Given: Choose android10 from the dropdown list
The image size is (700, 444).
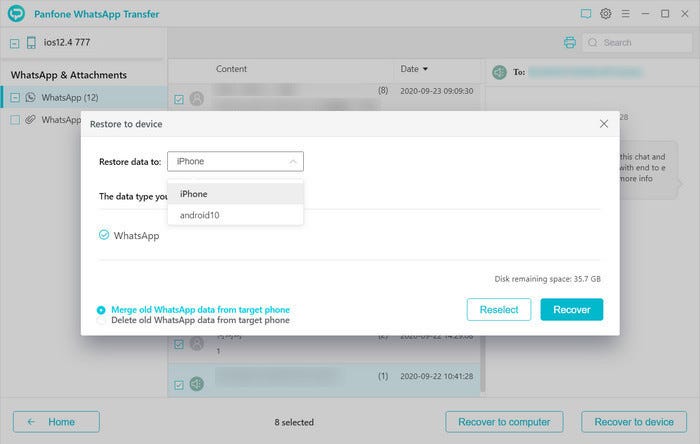Looking at the screenshot, I should coord(235,215).
